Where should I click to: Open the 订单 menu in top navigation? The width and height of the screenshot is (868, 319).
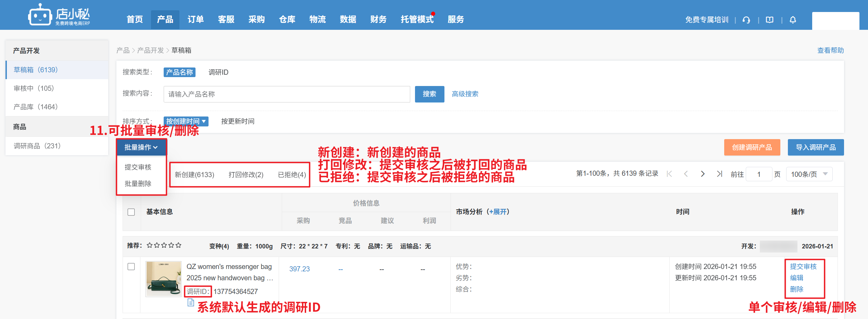[x=196, y=20]
